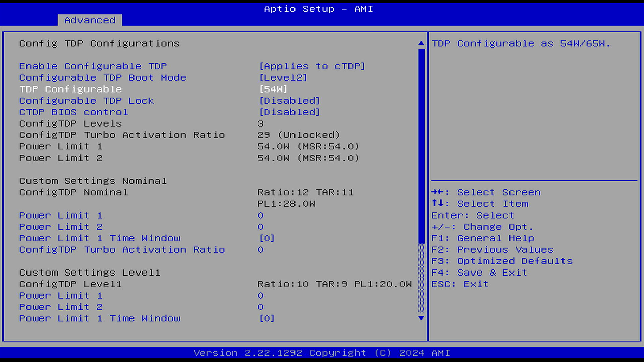The width and height of the screenshot is (644, 362).
Task: Click the left-right arrows Select Screen icon
Action: [x=438, y=192]
